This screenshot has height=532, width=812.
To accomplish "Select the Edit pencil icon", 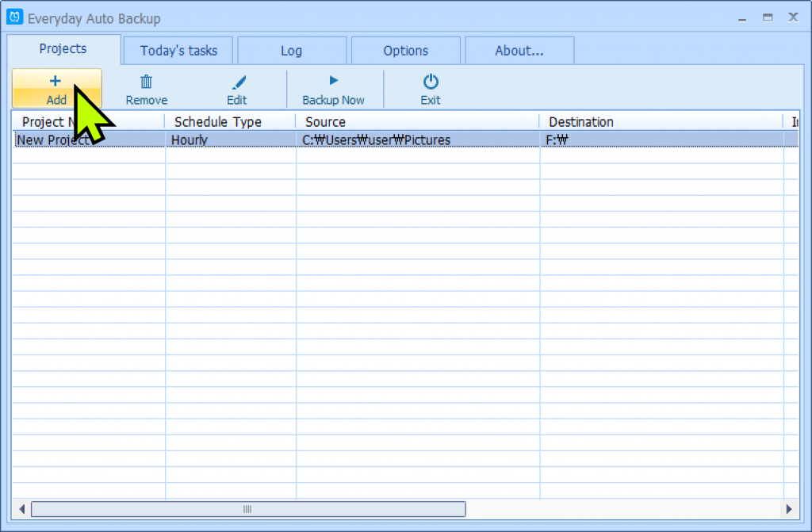I will pos(236,80).
